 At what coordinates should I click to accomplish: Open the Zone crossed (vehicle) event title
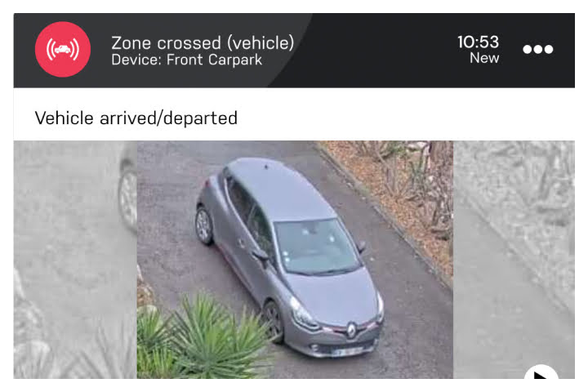(x=203, y=42)
